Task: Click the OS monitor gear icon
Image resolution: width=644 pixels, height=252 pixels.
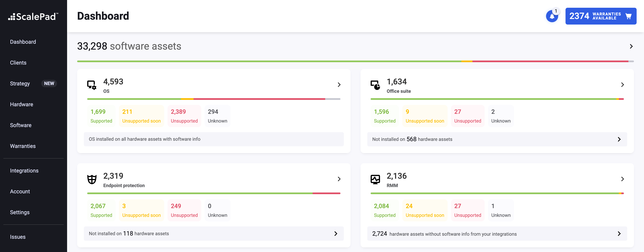Action: (x=92, y=85)
